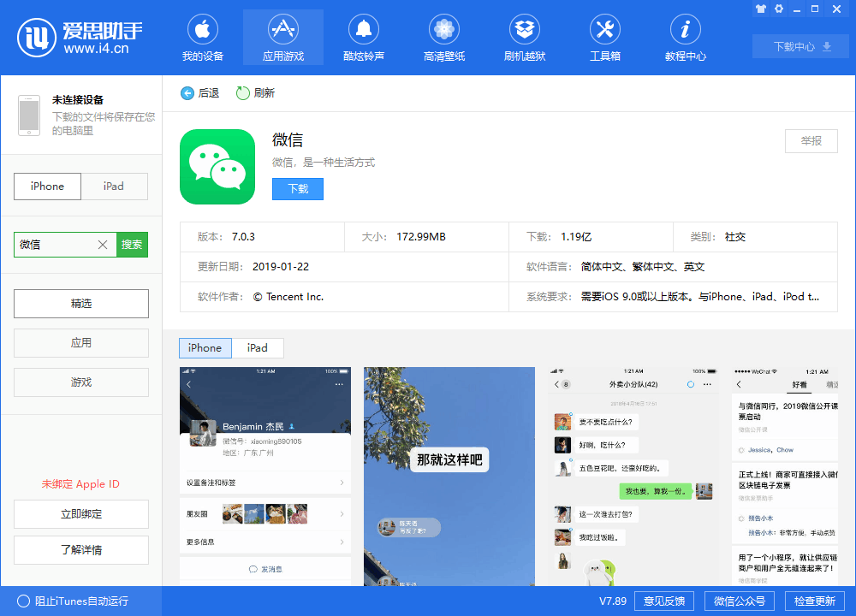Open 应用游戏 (Apps & Games) section
The width and height of the screenshot is (856, 616).
(283, 38)
